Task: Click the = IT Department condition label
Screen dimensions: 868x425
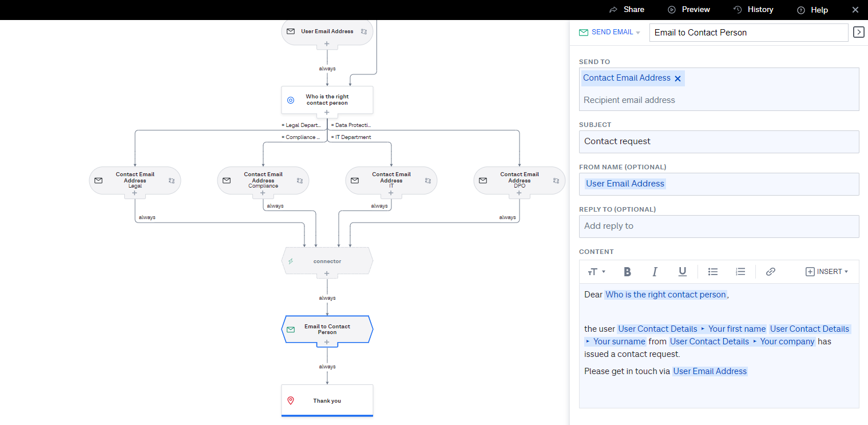Action: point(351,137)
